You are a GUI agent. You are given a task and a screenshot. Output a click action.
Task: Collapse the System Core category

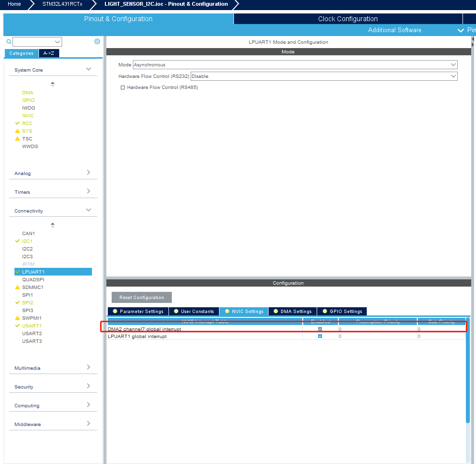(89, 69)
